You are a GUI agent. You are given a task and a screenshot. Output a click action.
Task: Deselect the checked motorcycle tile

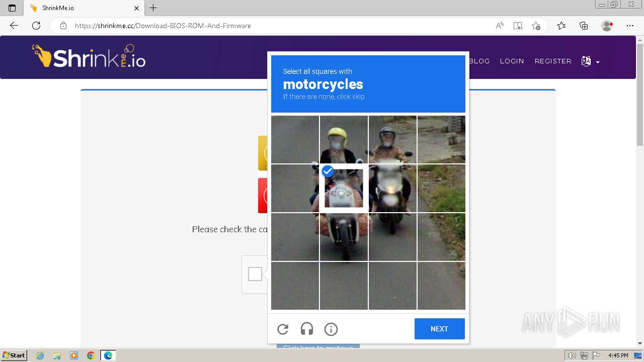344,188
